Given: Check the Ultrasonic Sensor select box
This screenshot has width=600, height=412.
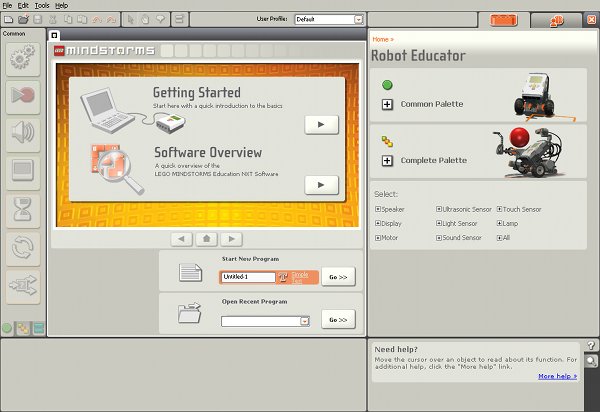Looking at the screenshot, I should tap(439, 209).
